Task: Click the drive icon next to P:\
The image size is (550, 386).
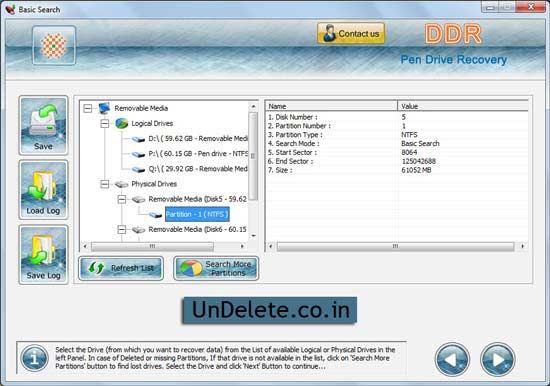Action: (139, 154)
